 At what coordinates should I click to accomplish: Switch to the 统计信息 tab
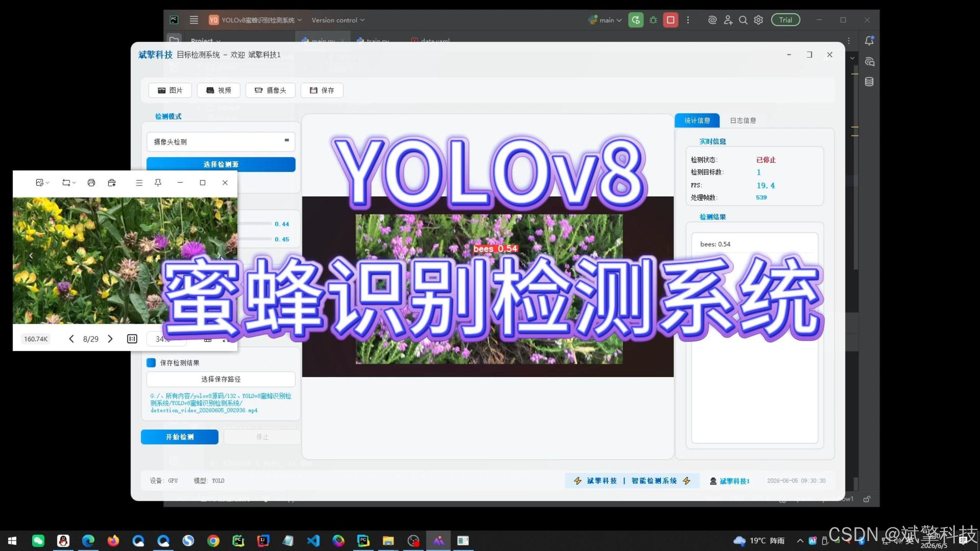point(697,121)
